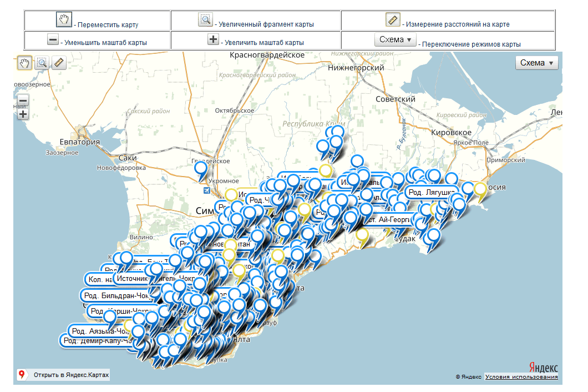Select the Род. Аязьма-Чокрак marker label
Screen dimensions: 588x392
coord(99,331)
